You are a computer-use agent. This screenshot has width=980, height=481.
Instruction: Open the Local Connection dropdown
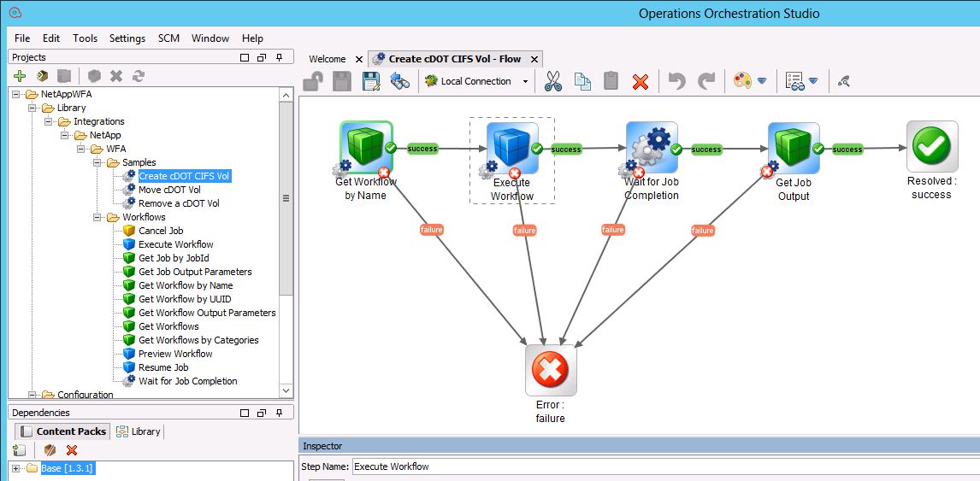pyautogui.click(x=525, y=81)
